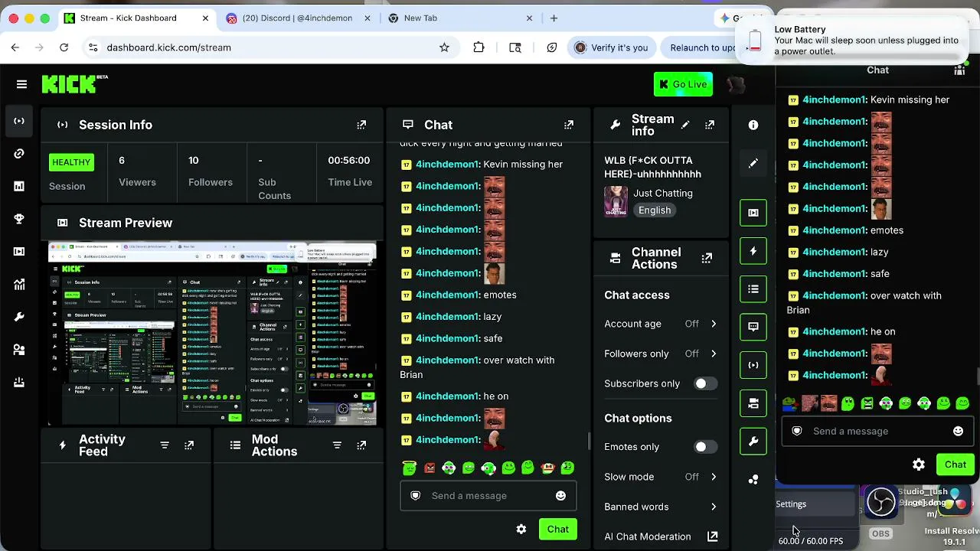Toggle the list widget icon in right strip
The height and width of the screenshot is (551, 980).
[x=753, y=289]
